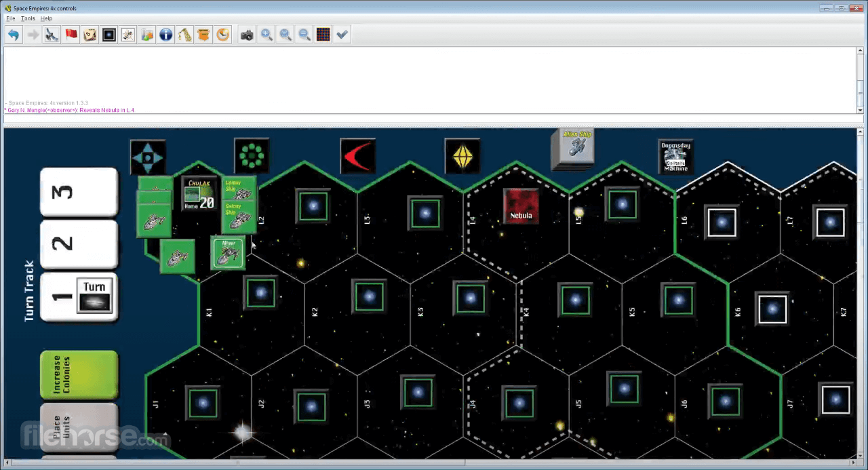Click turn track space 3
868x470 pixels.
pyautogui.click(x=79, y=192)
